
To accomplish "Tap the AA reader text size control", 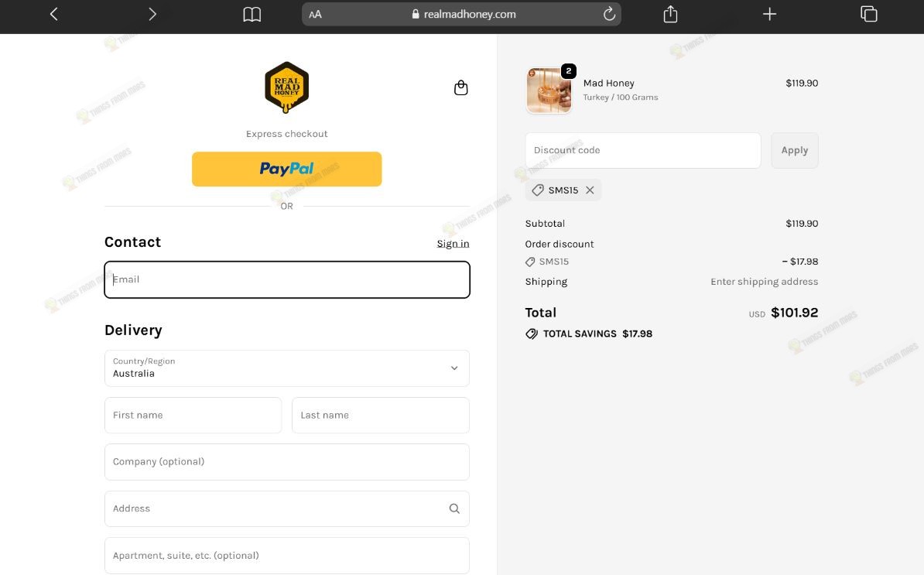I will [315, 14].
